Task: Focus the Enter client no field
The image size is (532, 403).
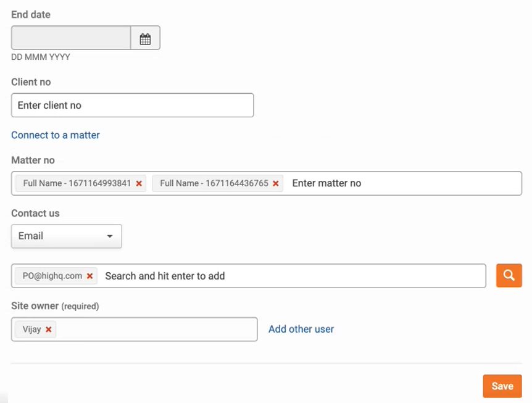Action: (x=133, y=105)
